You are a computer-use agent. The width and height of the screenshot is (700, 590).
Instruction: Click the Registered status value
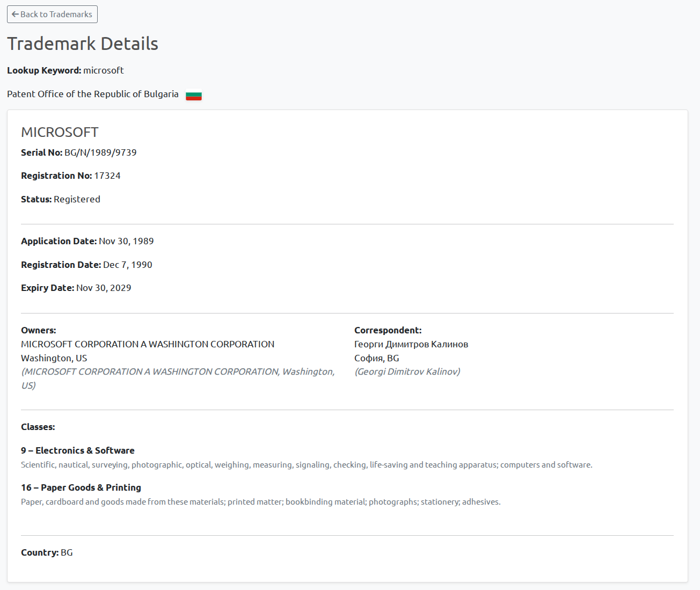77,199
